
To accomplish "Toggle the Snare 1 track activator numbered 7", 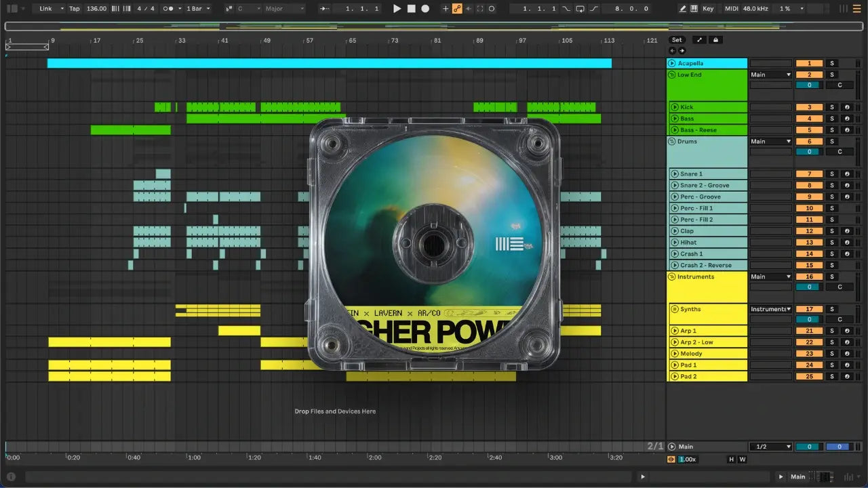I will pyautogui.click(x=809, y=174).
